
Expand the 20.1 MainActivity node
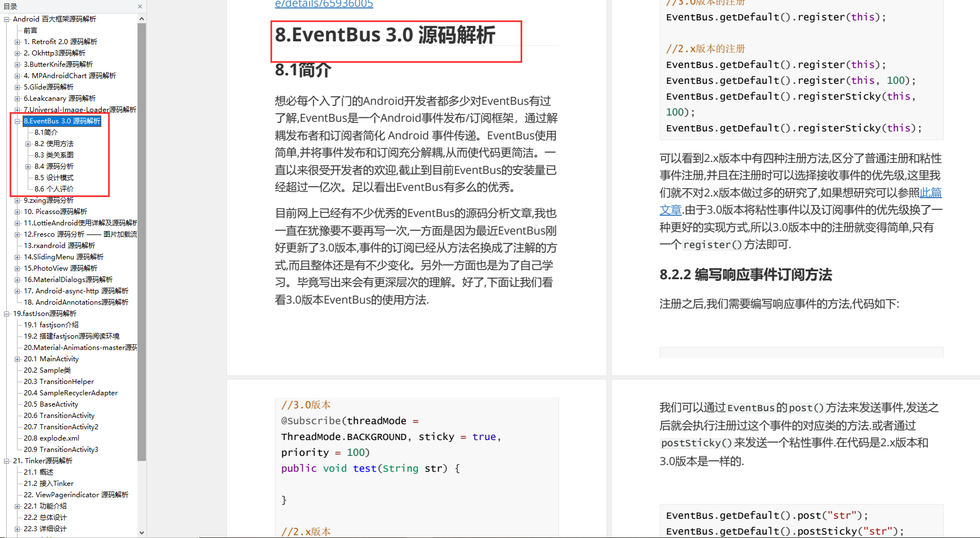(x=18, y=359)
